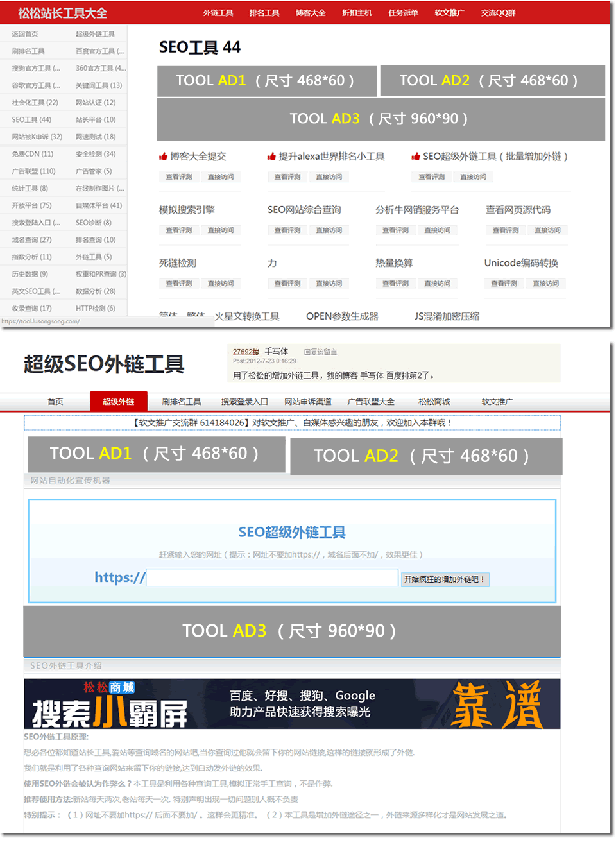Open 安全检测 (34) sidebar category
Image resolution: width=616 pixels, height=847 pixels.
coord(96,154)
